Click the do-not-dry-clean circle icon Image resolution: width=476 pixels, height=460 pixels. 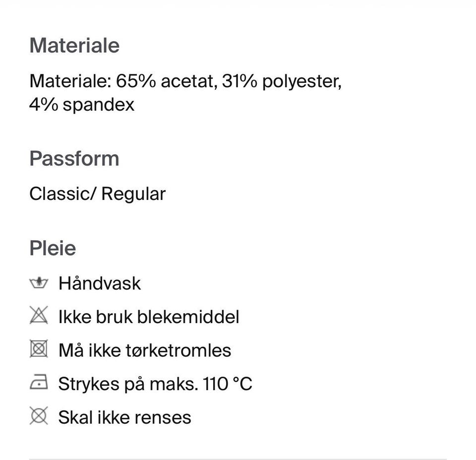39,416
